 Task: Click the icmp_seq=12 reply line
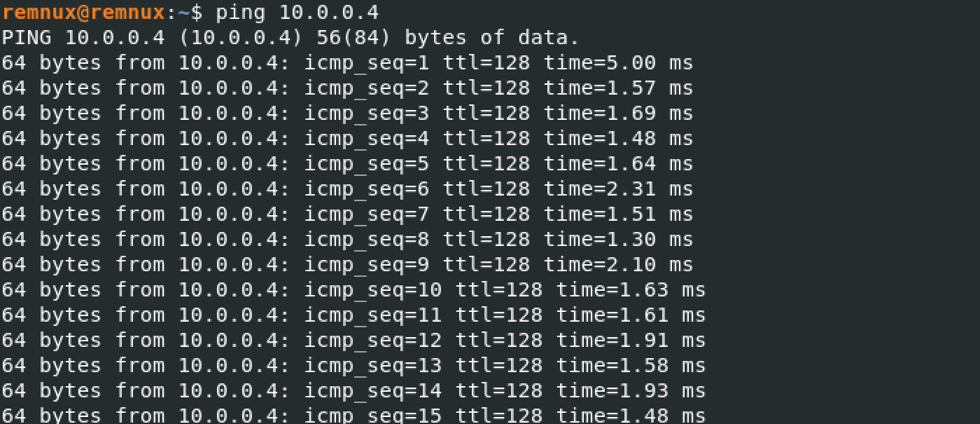pyautogui.click(x=353, y=341)
